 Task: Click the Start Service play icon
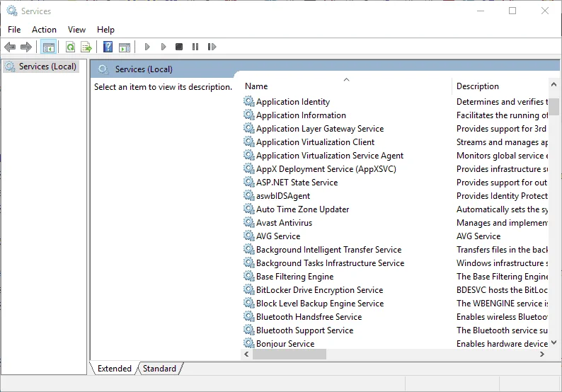147,47
